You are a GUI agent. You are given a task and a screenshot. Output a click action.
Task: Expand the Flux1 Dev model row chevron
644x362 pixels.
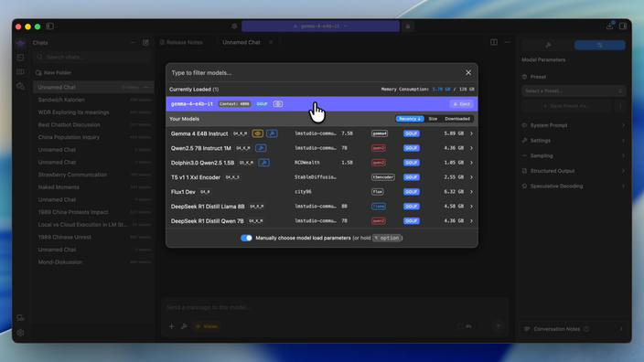tap(471, 192)
